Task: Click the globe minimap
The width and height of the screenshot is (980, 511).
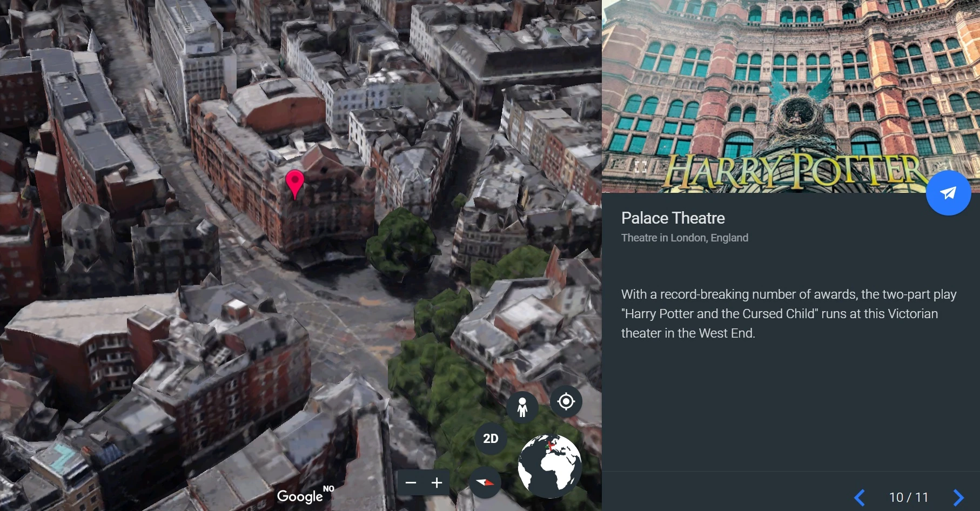Action: point(549,466)
